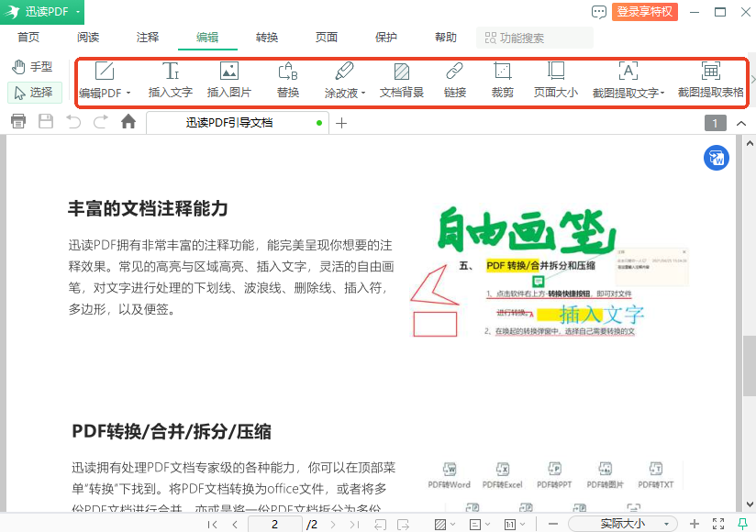Click the undo arrow icon
Screen dimensions: 756x532
pyautogui.click(x=73, y=121)
